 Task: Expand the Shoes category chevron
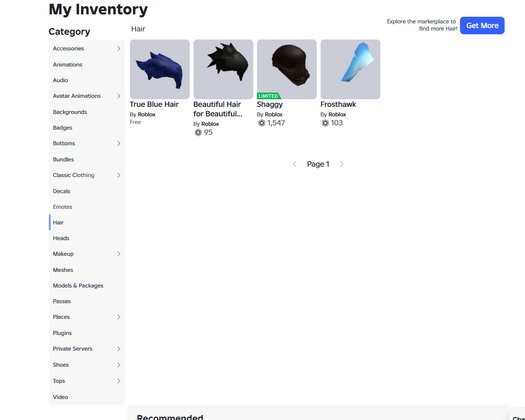119,365
